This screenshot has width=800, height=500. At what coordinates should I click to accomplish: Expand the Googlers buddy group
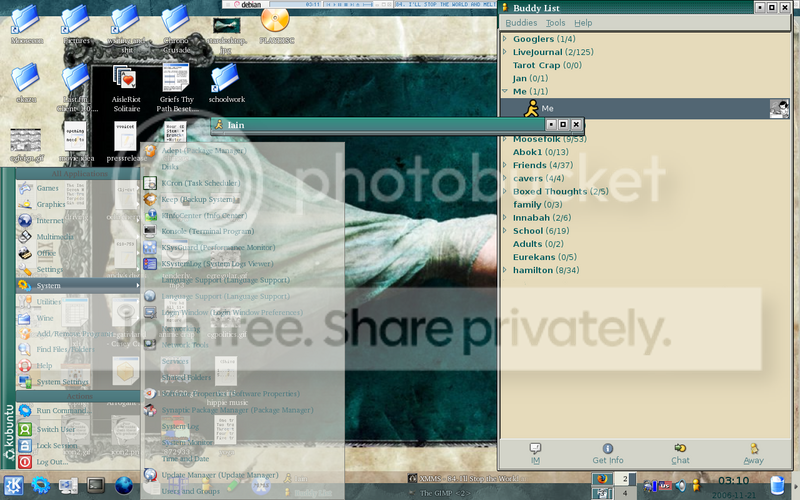[x=505, y=38]
